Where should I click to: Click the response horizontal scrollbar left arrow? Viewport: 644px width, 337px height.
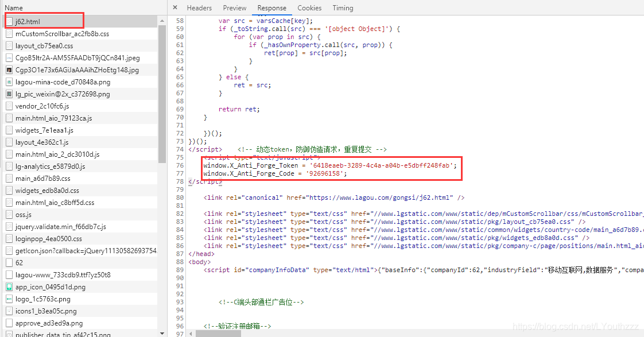[x=191, y=334]
